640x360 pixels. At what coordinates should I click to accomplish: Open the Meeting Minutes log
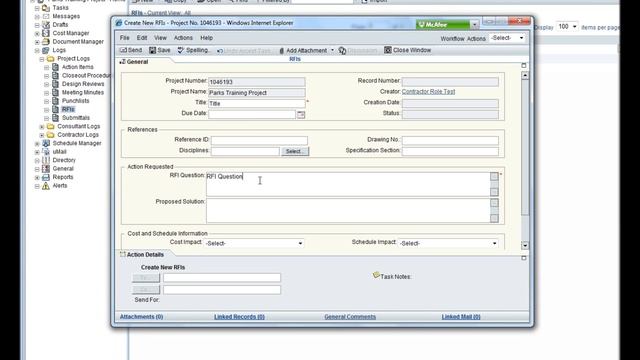83,93
